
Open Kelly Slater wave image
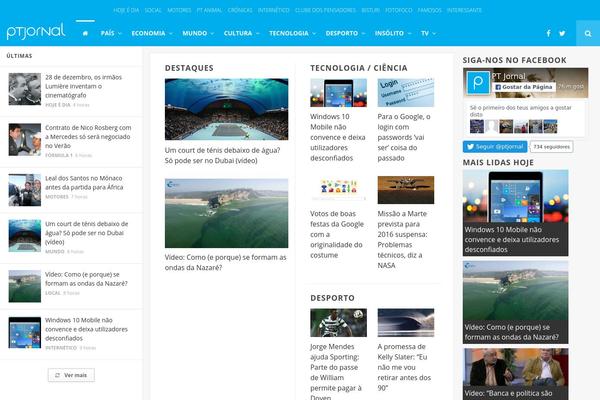pos(406,323)
